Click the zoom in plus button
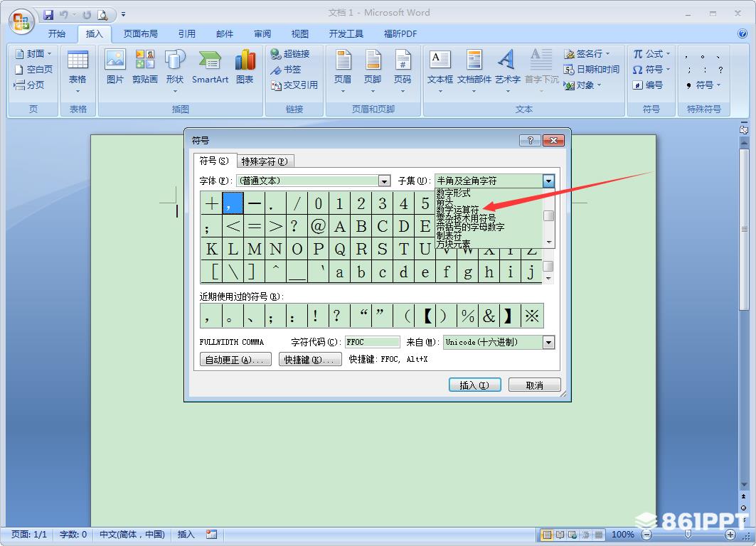 730,535
